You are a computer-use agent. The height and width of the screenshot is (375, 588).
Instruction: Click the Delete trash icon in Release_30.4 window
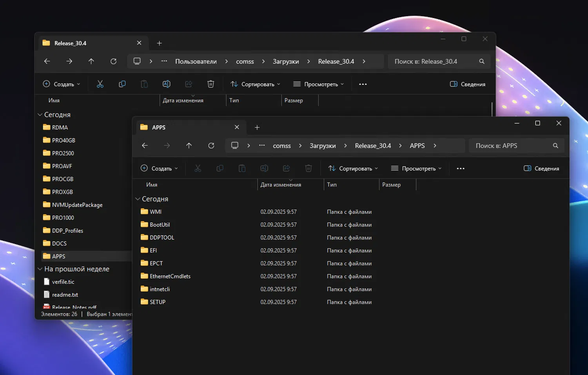tap(211, 84)
